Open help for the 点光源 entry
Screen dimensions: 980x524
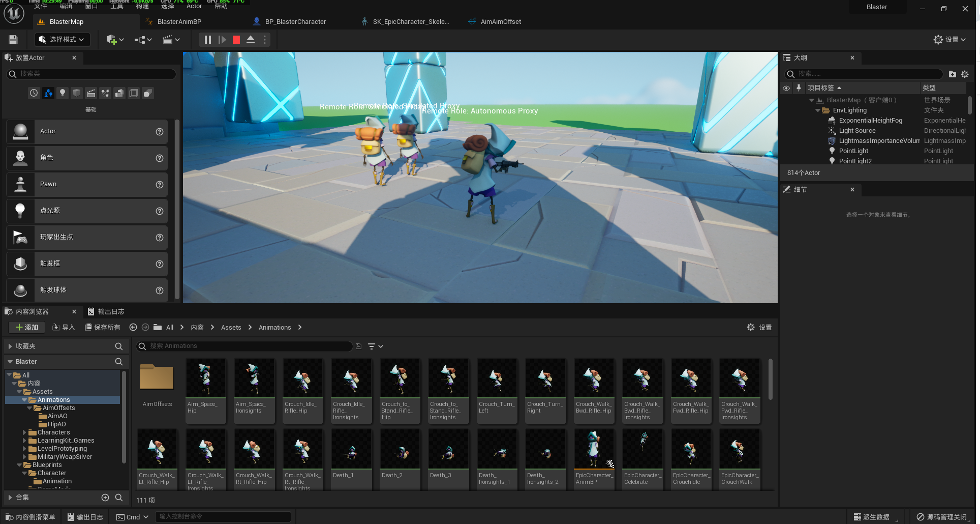coord(160,211)
